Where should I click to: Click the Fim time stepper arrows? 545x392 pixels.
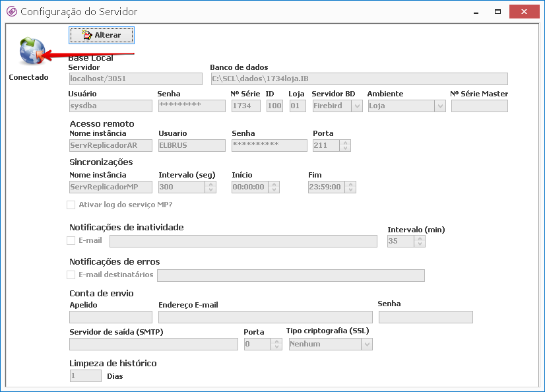tap(350, 187)
